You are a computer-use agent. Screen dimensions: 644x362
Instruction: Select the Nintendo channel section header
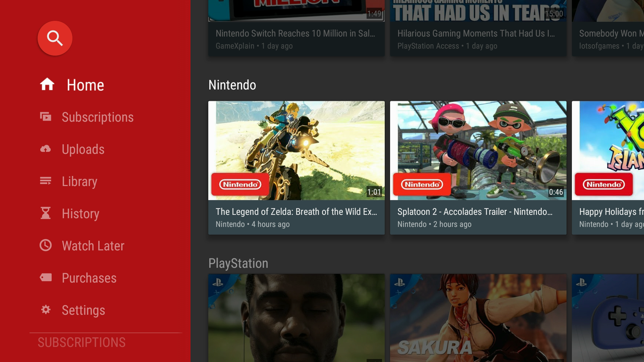[232, 84]
